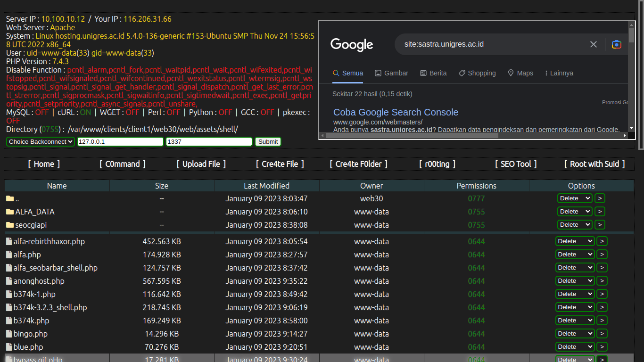Click the file icon beside alfa_seobarbar_shell.php
The image size is (644, 362).
click(9, 268)
